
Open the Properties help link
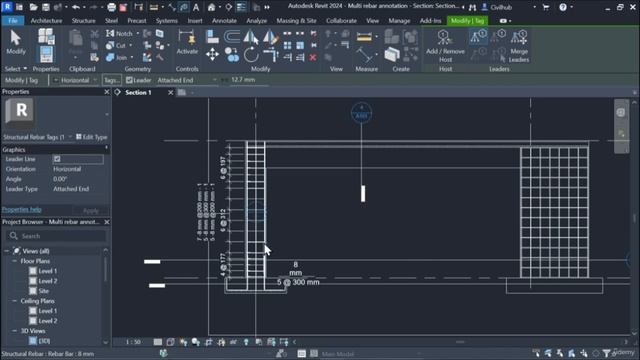[22, 209]
